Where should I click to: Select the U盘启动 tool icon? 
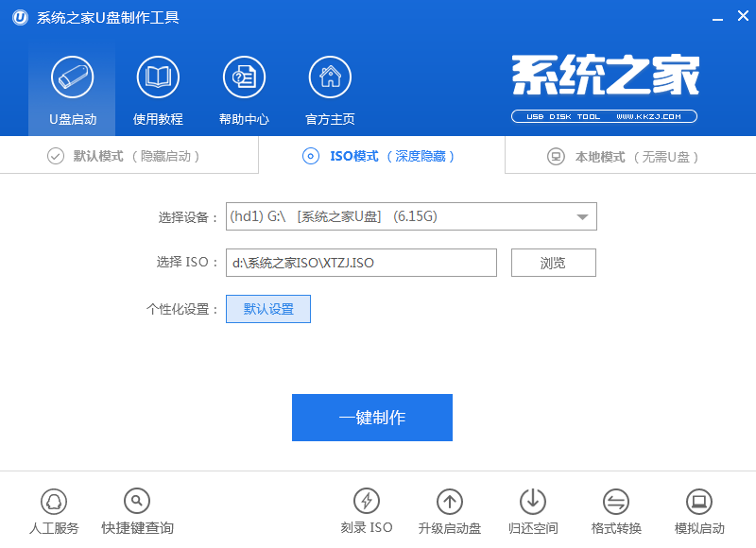72,88
